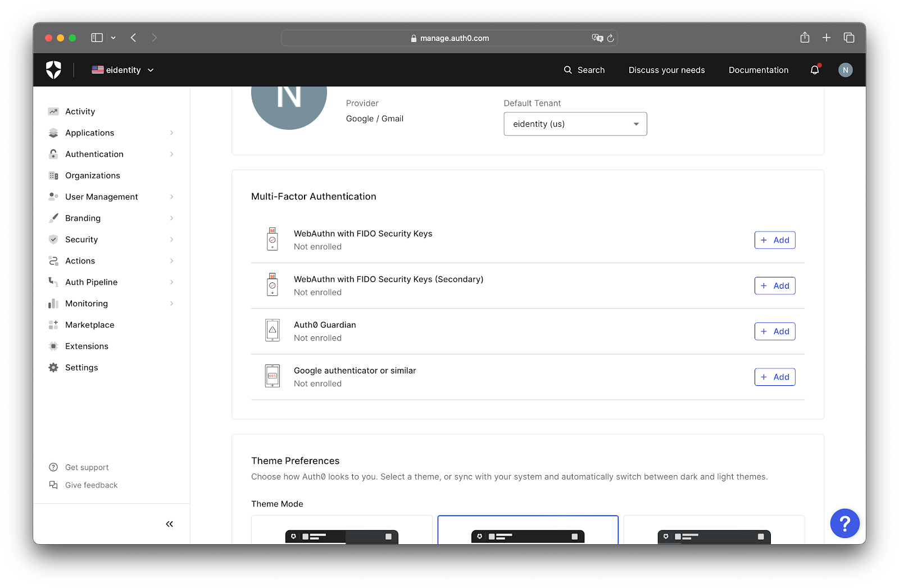Go back in Safari history
The width and height of the screenshot is (899, 588).
click(x=133, y=38)
